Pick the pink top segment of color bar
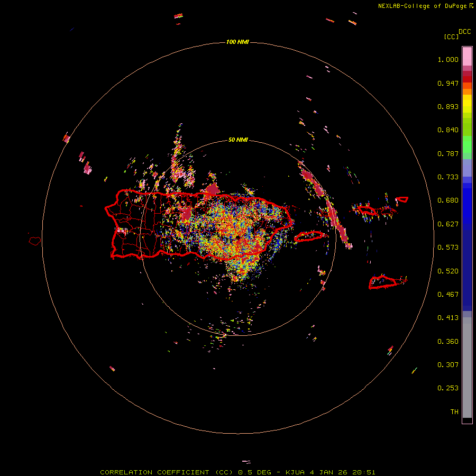This screenshot has height=476, width=476. 467,57
